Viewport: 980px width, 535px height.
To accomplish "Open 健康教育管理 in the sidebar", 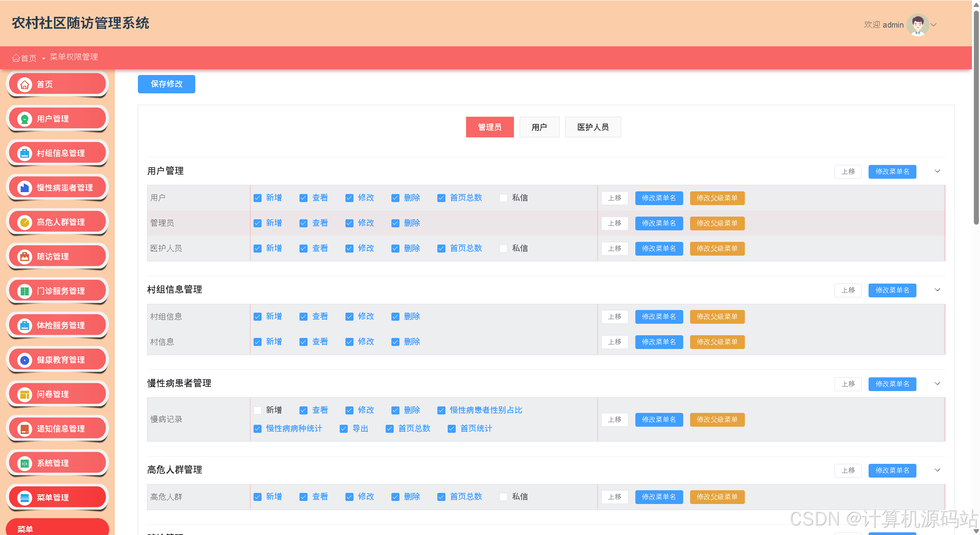I will click(57, 360).
